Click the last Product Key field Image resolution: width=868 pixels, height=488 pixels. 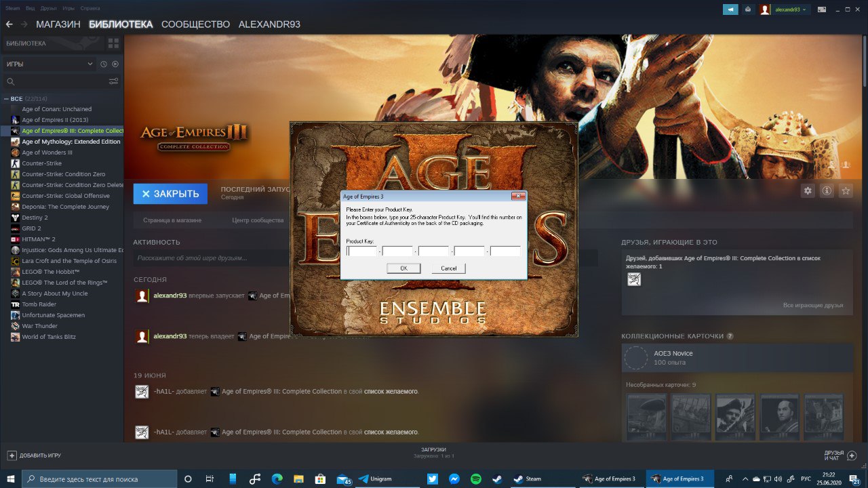click(x=505, y=251)
